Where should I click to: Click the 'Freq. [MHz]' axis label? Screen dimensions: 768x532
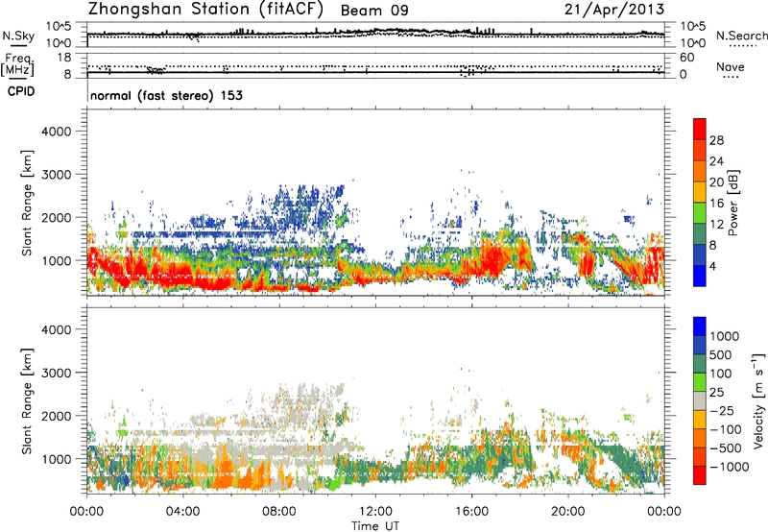17,65
